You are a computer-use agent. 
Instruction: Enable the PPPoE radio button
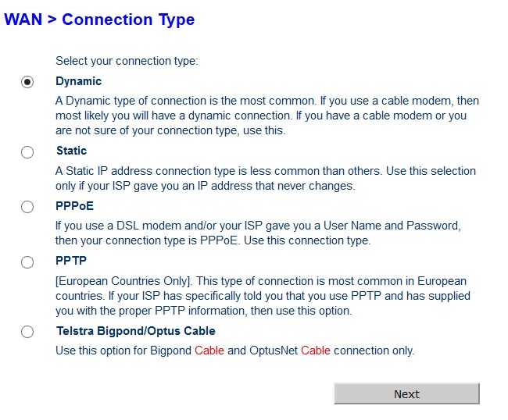27,207
